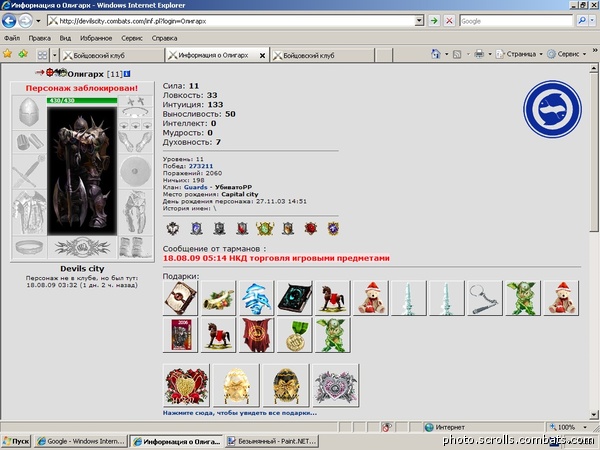Open the Правка menu
The image size is (600, 450).
pos(40,38)
